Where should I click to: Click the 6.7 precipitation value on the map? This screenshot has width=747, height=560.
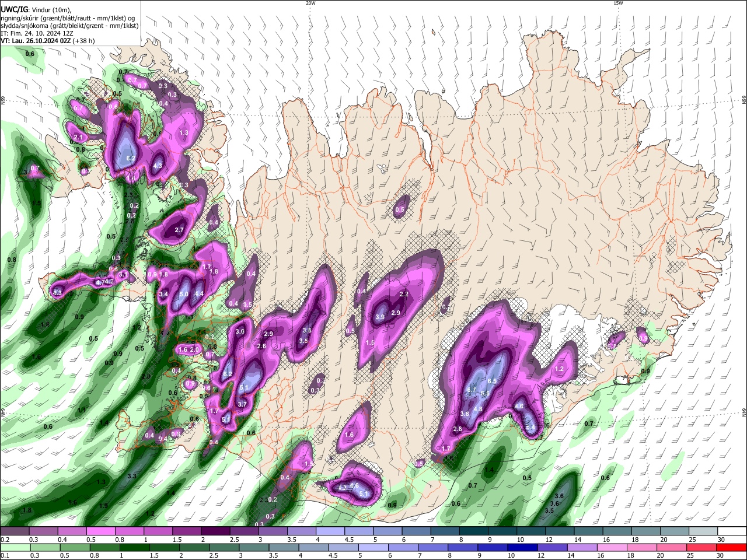click(x=473, y=390)
